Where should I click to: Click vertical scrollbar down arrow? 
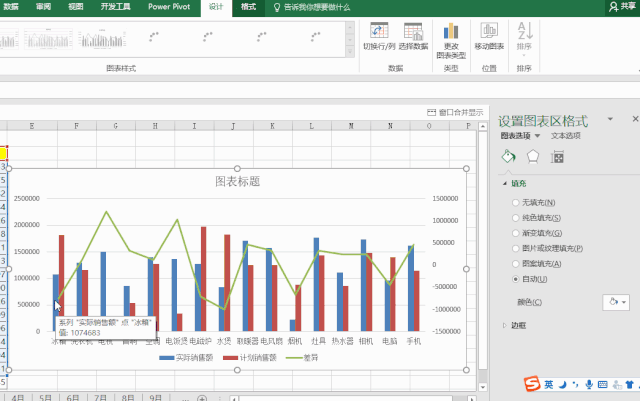tap(483, 387)
